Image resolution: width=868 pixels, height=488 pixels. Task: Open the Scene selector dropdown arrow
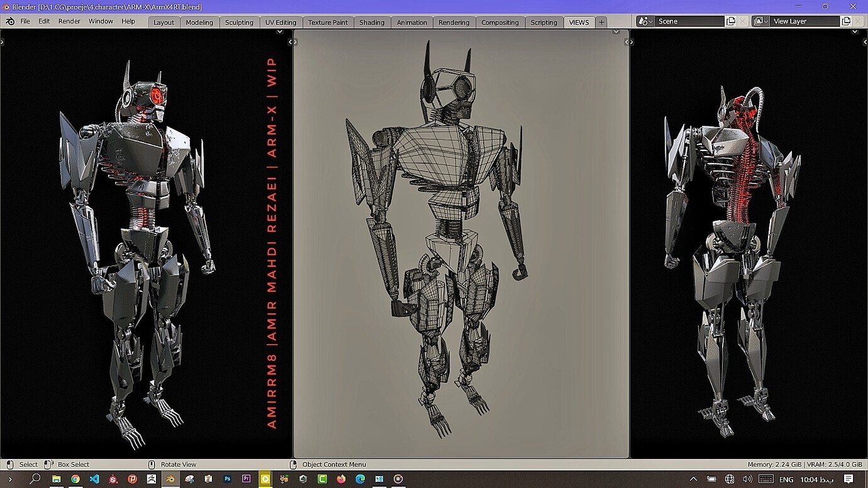(x=651, y=21)
